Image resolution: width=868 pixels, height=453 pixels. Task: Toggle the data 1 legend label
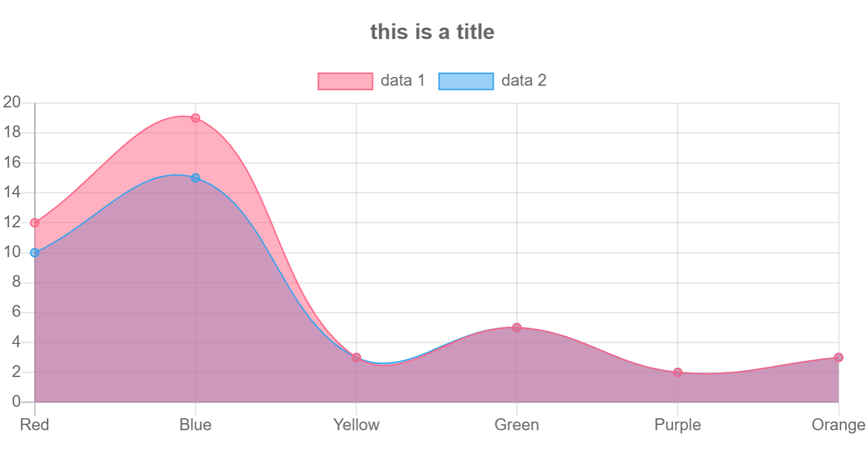click(x=403, y=81)
